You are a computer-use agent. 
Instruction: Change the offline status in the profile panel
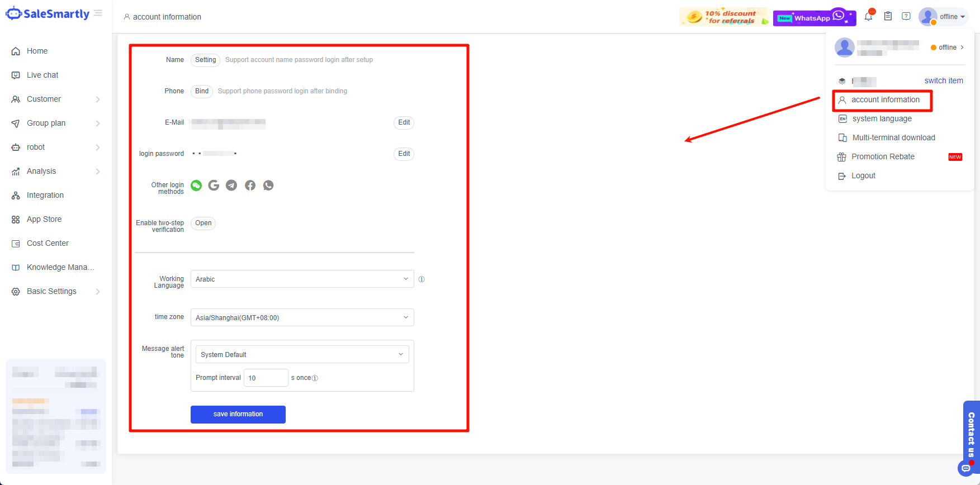(948, 47)
